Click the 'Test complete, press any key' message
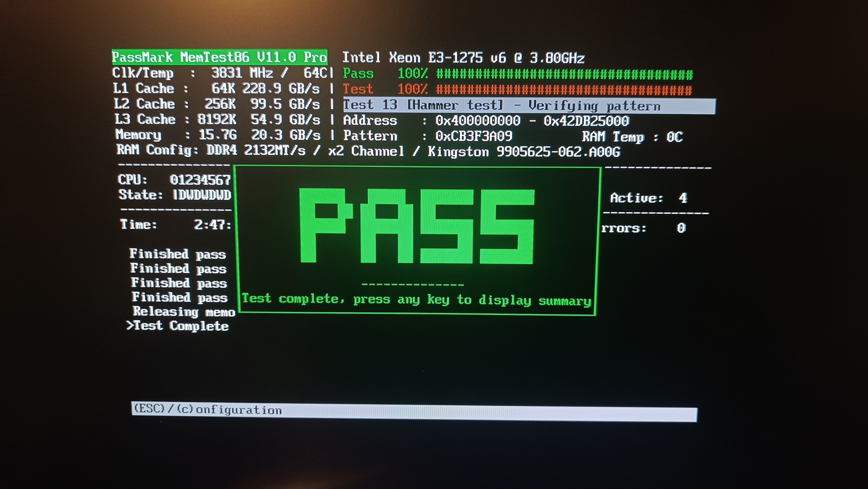Screen dimensions: 868x489 pyautogui.click(x=416, y=300)
